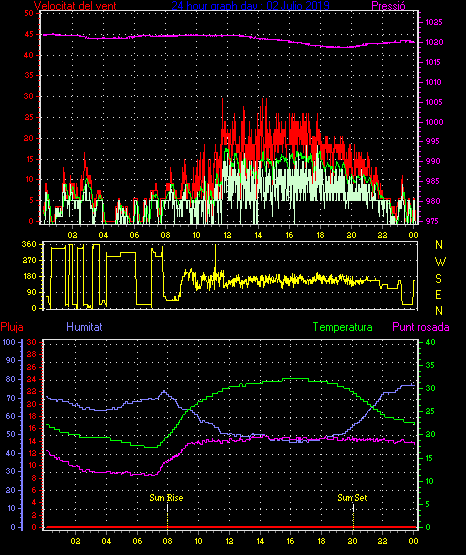Click the W compass direction label
This screenshot has width=466, height=555.
tap(440, 262)
